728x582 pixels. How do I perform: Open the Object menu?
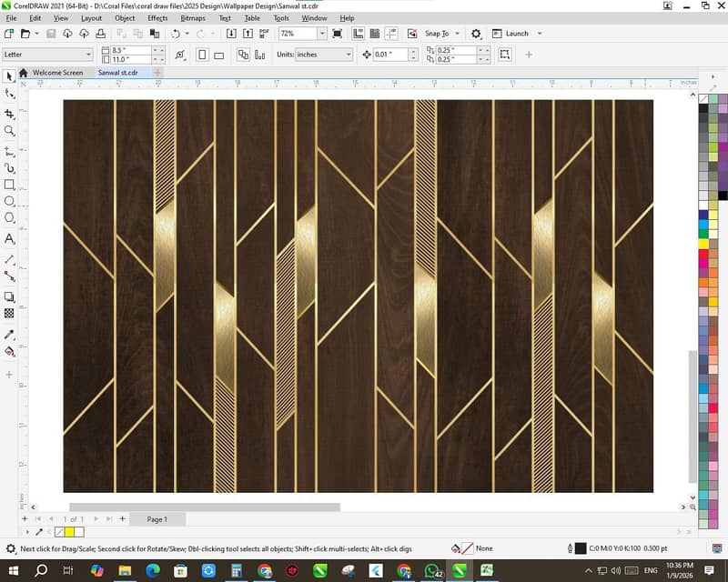click(125, 18)
